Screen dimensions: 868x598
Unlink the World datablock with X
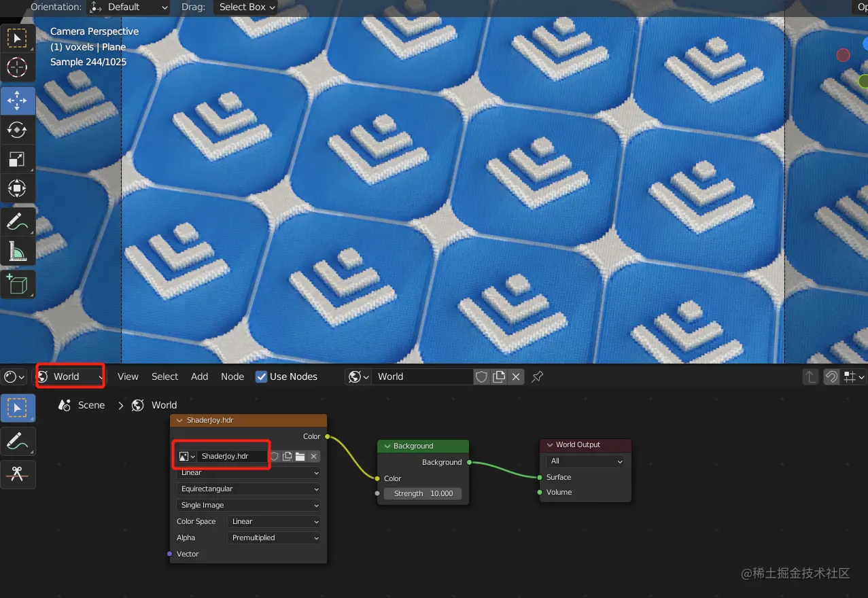click(x=516, y=376)
